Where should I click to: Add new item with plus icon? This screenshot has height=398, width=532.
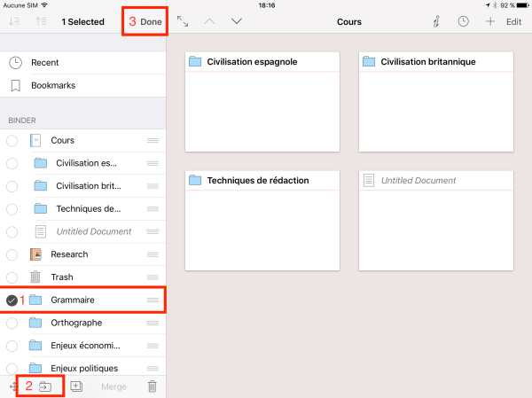tap(489, 21)
